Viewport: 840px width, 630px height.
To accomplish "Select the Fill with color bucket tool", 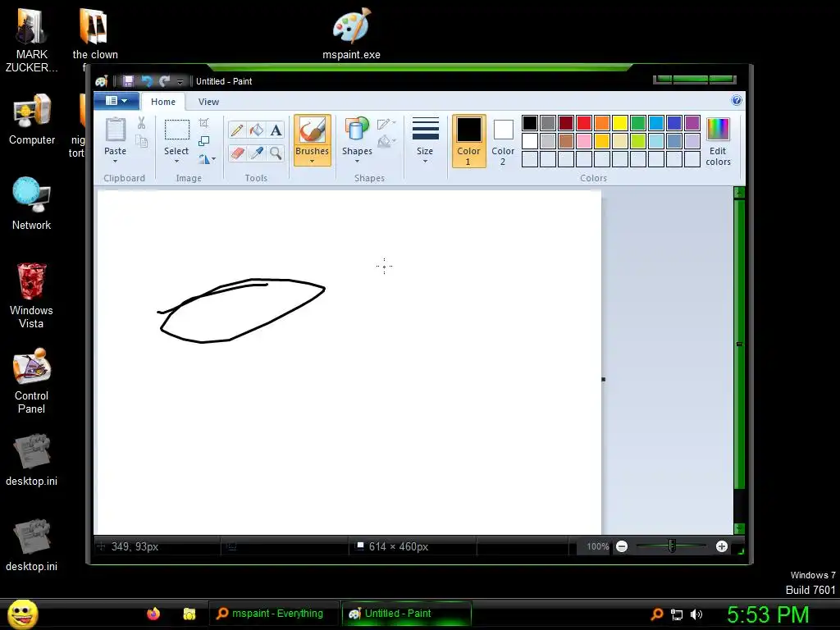I will coord(257,130).
